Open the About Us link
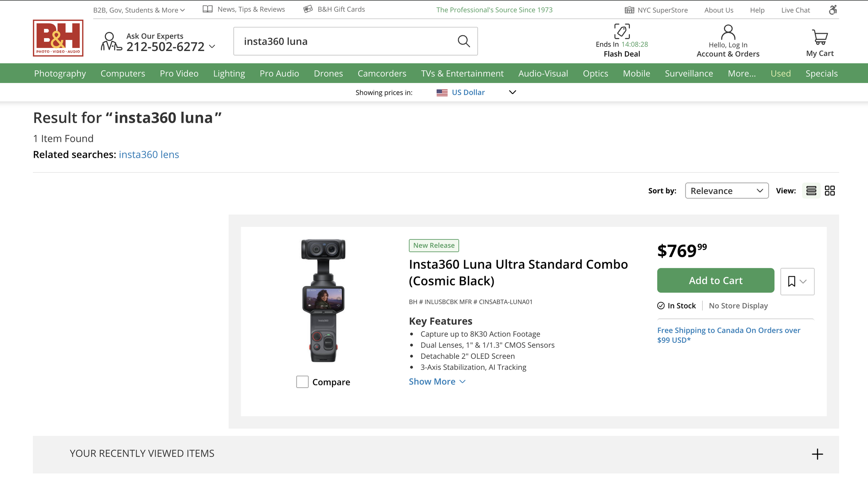The image size is (868, 502). click(719, 10)
